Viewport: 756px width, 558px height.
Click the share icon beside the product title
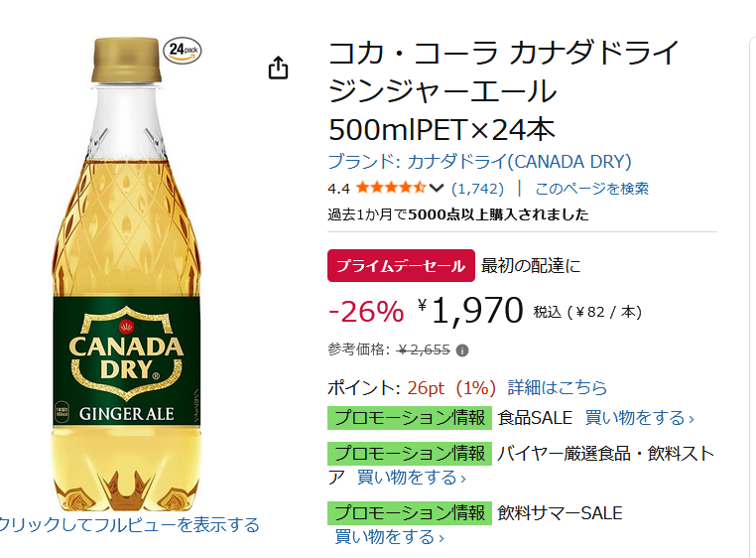(x=279, y=68)
